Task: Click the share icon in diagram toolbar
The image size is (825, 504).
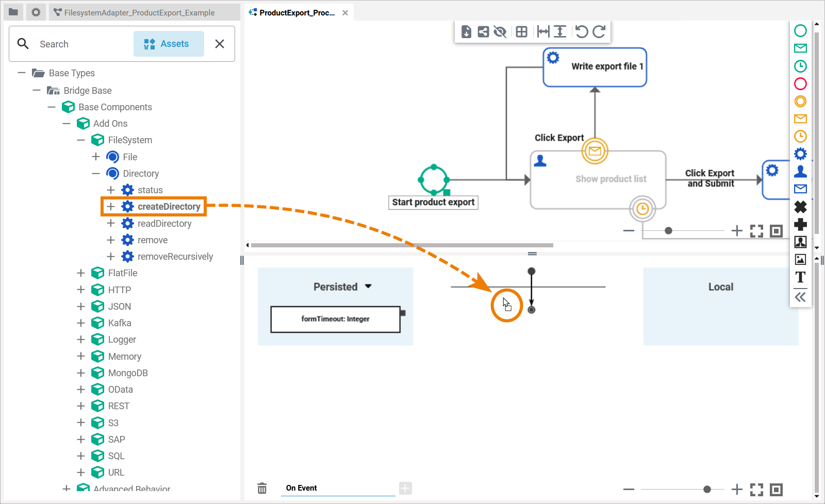Action: pos(483,32)
